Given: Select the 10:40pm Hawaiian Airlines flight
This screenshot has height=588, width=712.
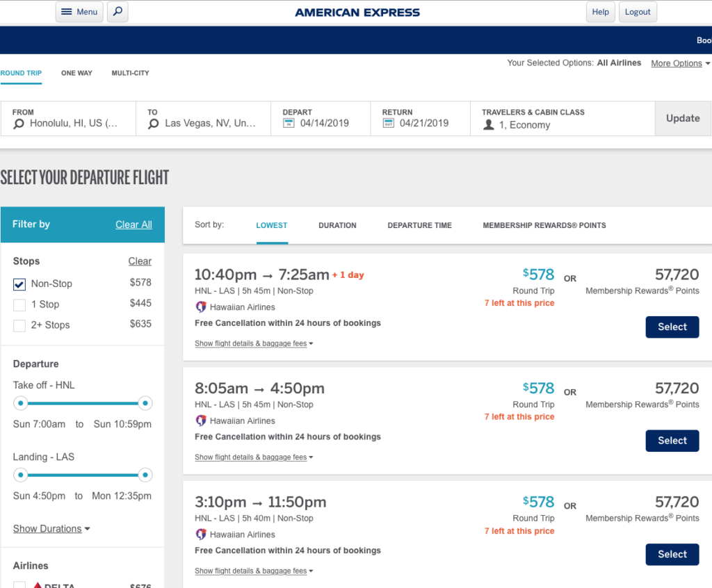Looking at the screenshot, I should tap(672, 327).
